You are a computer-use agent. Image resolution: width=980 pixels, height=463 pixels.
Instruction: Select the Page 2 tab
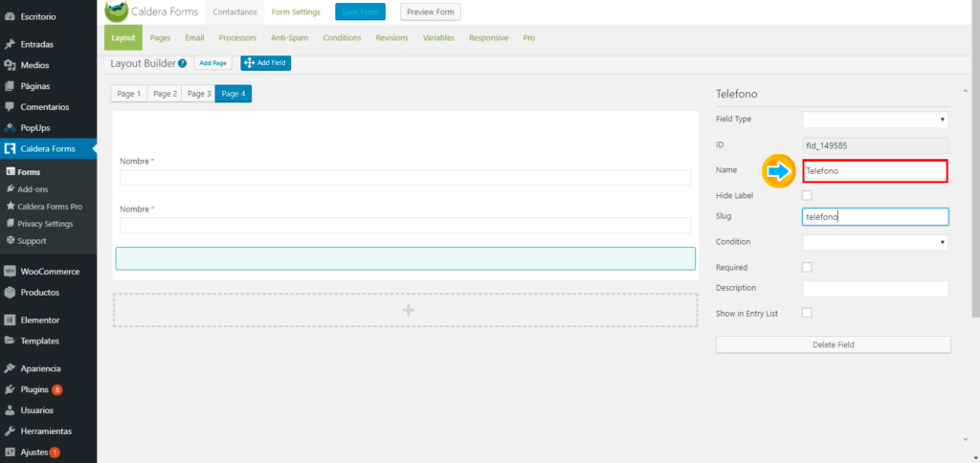(165, 94)
